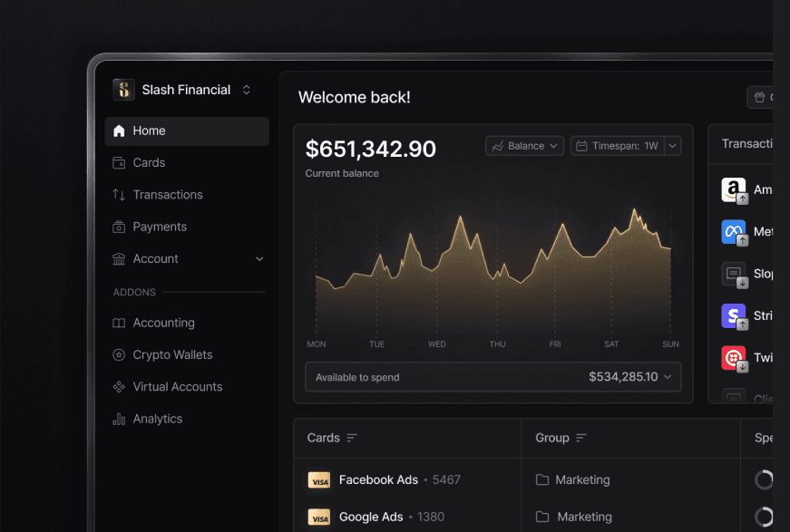Click the Twilio transaction logo
The height and width of the screenshot is (532, 790).
(734, 358)
